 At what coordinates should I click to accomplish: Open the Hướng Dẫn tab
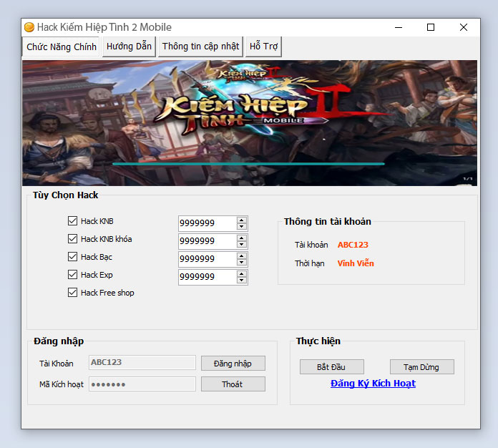click(x=129, y=47)
